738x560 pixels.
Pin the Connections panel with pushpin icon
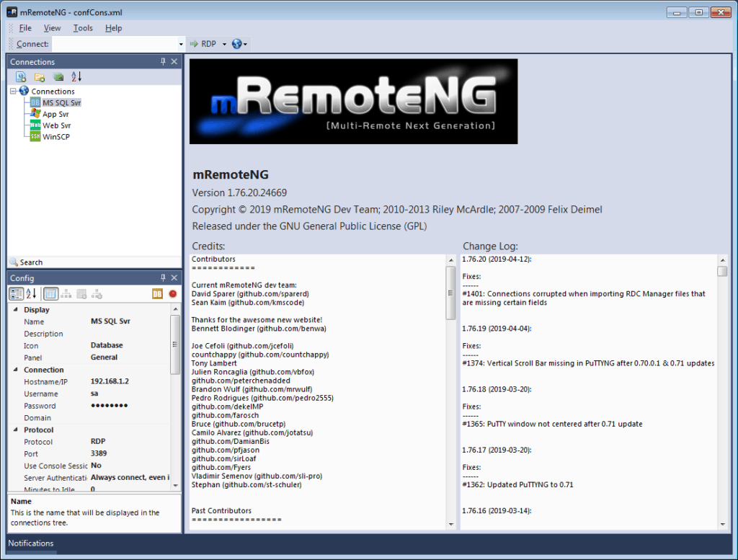[x=164, y=62]
